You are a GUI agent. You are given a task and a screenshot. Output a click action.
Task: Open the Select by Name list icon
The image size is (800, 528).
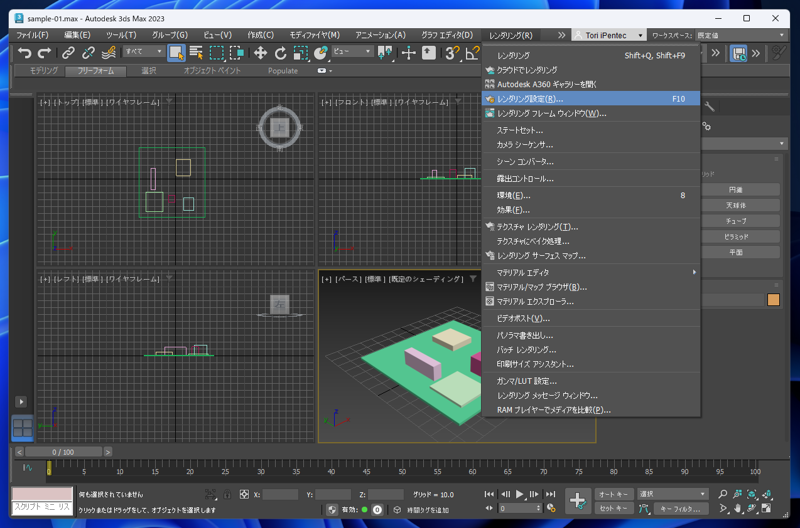click(196, 53)
